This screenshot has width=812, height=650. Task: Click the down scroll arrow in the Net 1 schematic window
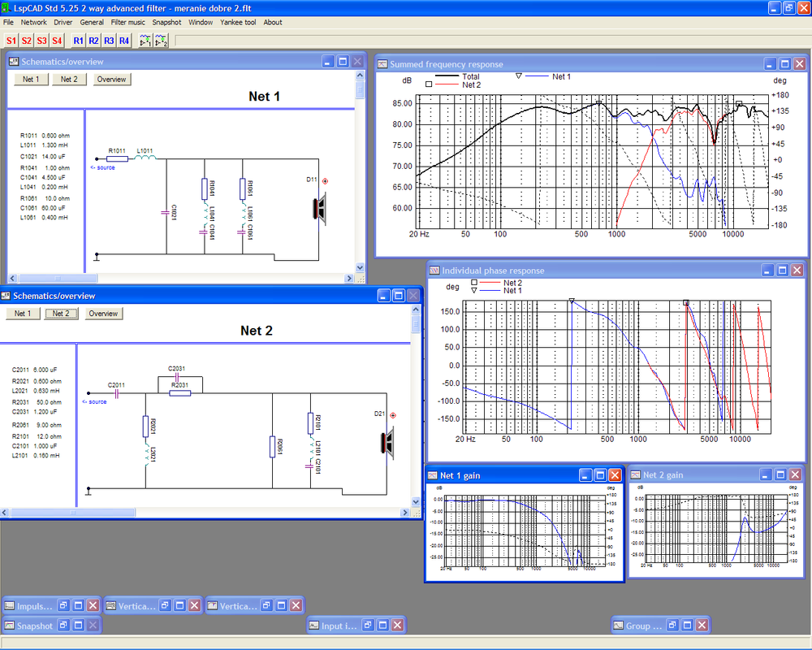click(x=360, y=267)
